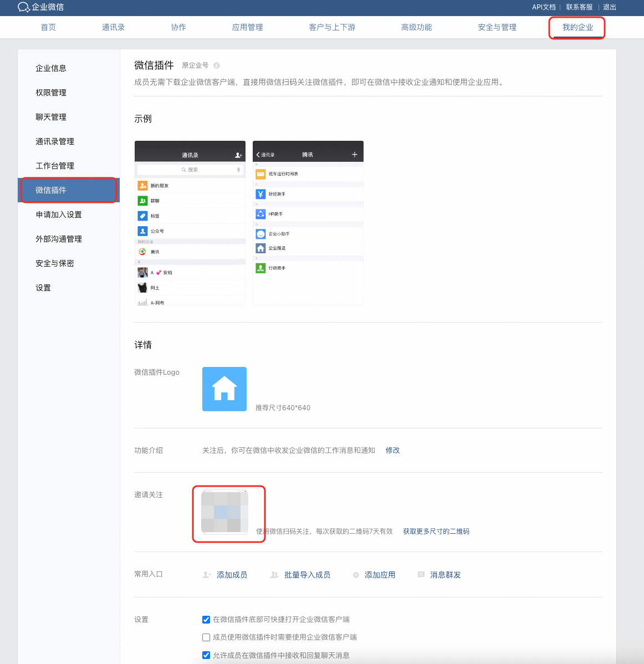
Task: Click the 通讯录 example phone screenshot
Action: point(190,223)
